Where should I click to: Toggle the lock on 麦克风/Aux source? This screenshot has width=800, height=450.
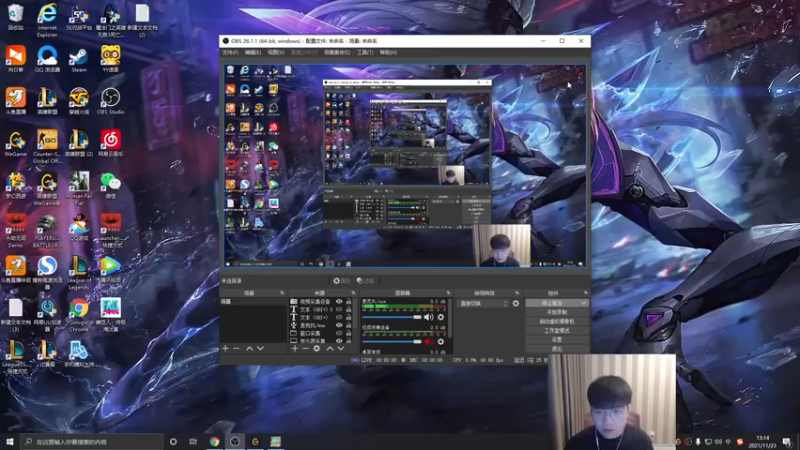click(x=348, y=325)
